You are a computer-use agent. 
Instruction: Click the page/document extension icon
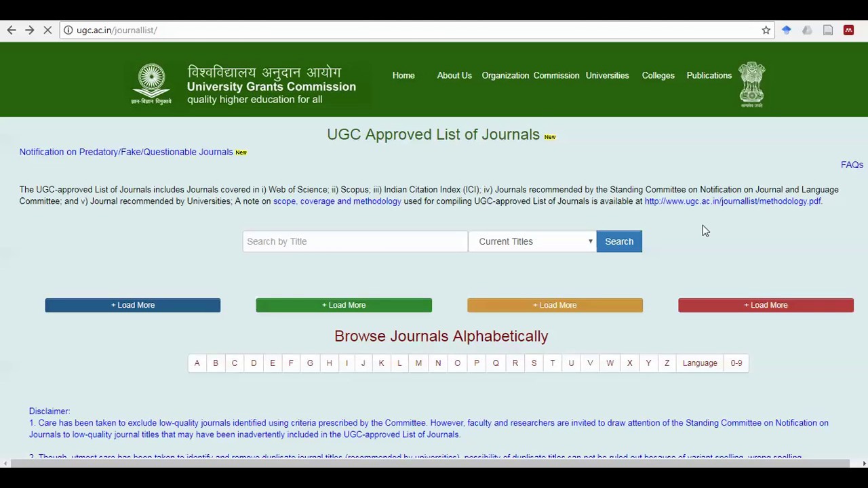(x=828, y=30)
